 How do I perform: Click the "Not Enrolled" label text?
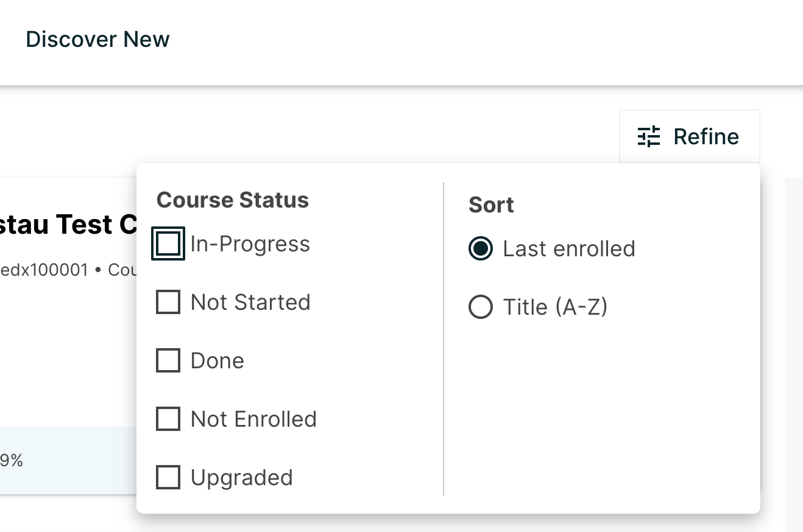253,419
